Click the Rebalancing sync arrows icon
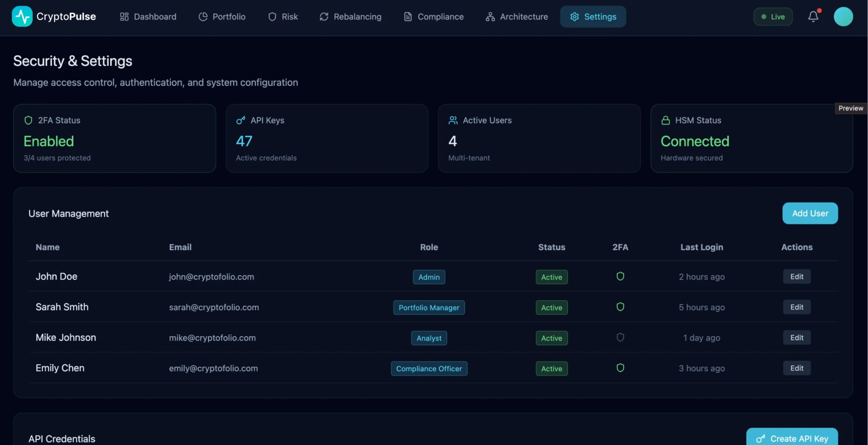 tap(323, 17)
